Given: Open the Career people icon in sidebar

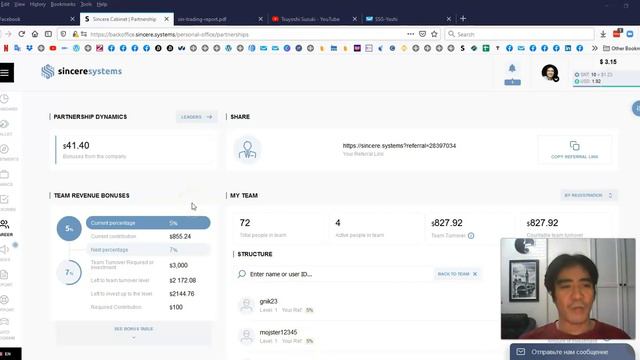Looking at the screenshot, I should [4, 224].
